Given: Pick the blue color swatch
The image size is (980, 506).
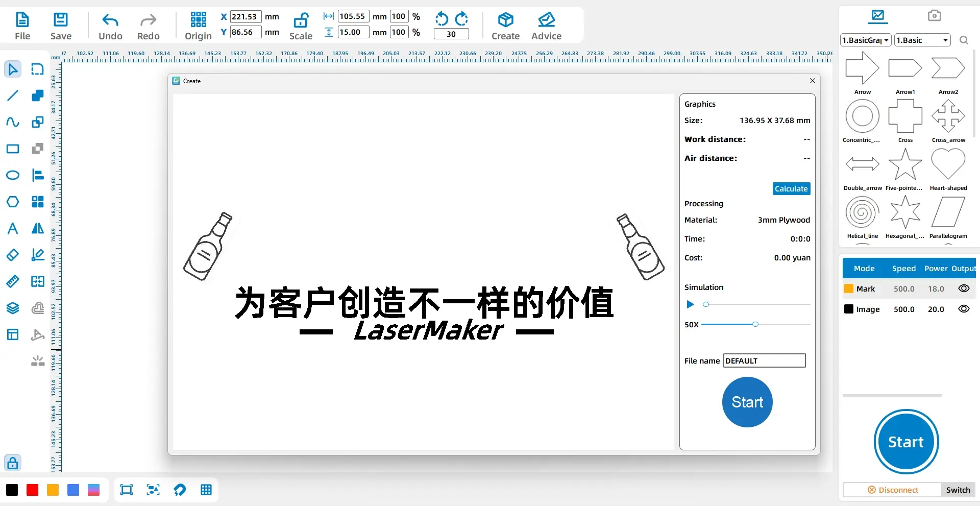Looking at the screenshot, I should 73,490.
